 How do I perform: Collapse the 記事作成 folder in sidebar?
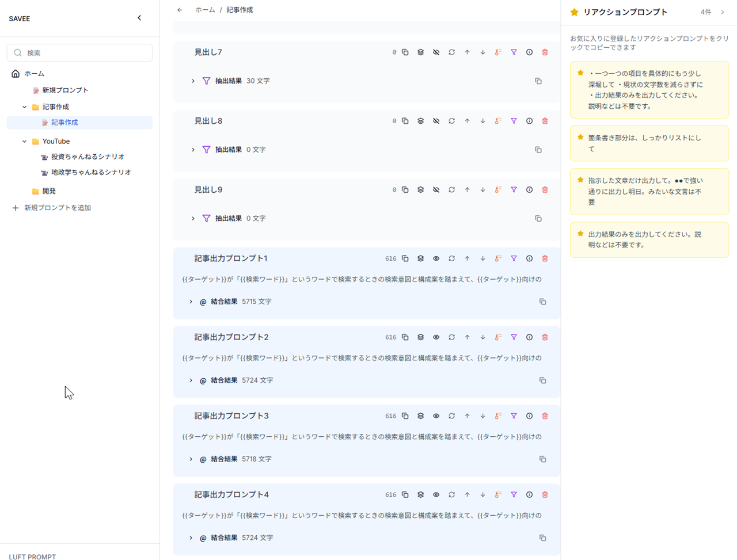pos(25,107)
